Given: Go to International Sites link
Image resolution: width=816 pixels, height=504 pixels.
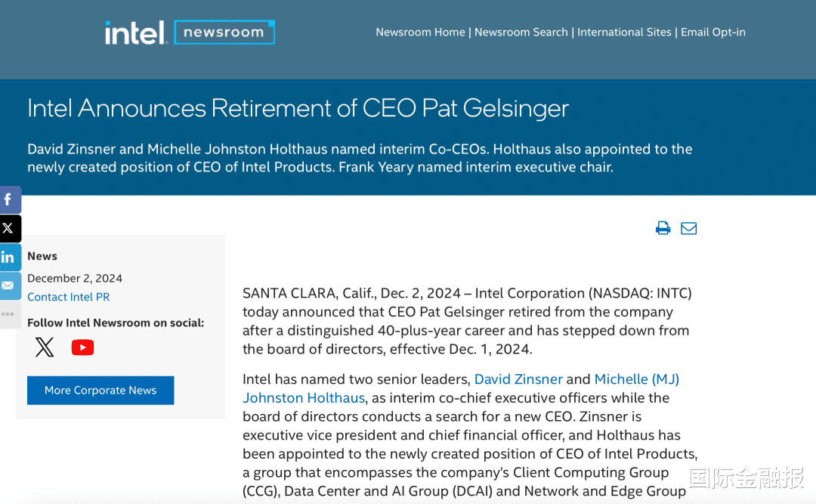Looking at the screenshot, I should 624,32.
